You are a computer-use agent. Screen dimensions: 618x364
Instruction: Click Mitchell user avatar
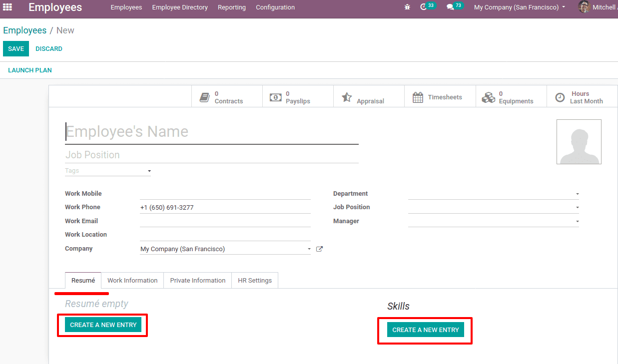tap(584, 7)
